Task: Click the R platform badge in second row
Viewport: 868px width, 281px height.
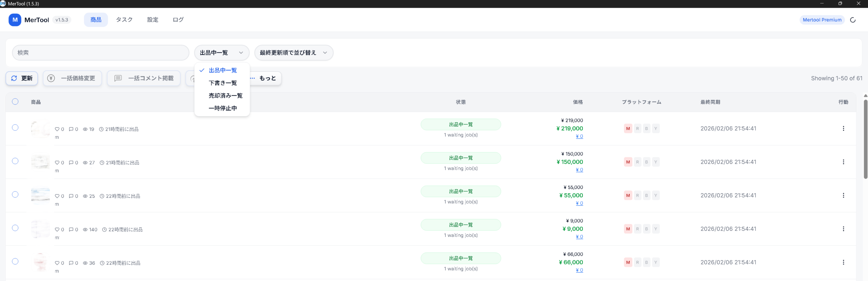Action: click(637, 162)
